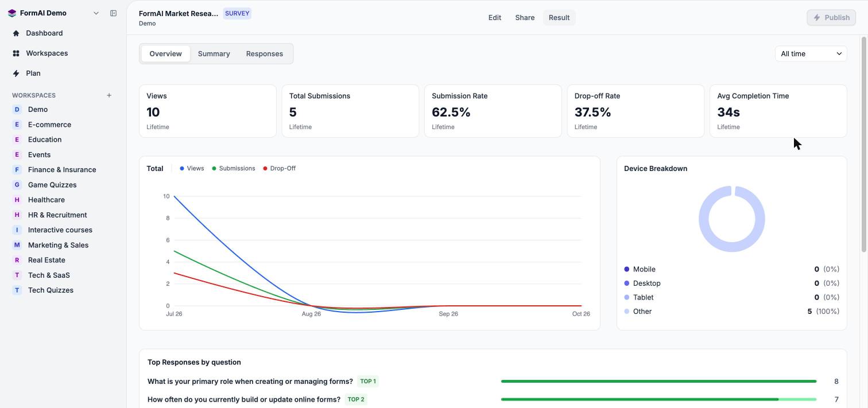Click the Plan lightning icon

(16, 73)
